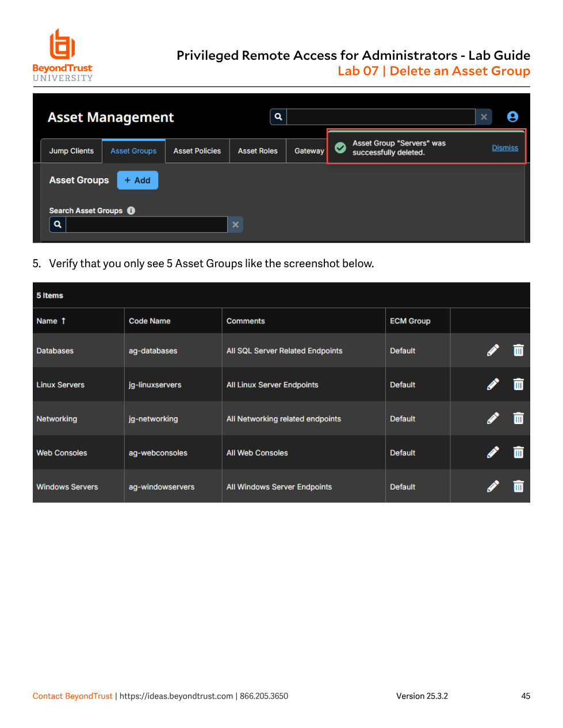Click the BeyondTrust University logo
The width and height of the screenshot is (563, 728).
62,55
